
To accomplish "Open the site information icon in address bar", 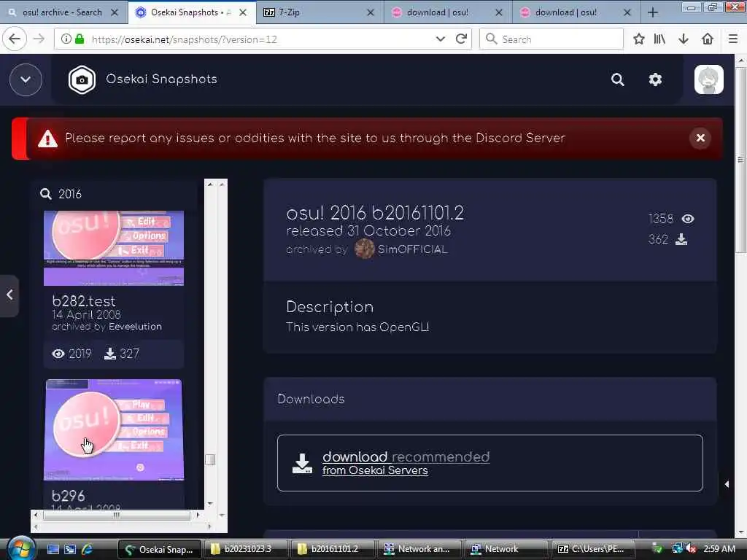I will pyautogui.click(x=66, y=39).
